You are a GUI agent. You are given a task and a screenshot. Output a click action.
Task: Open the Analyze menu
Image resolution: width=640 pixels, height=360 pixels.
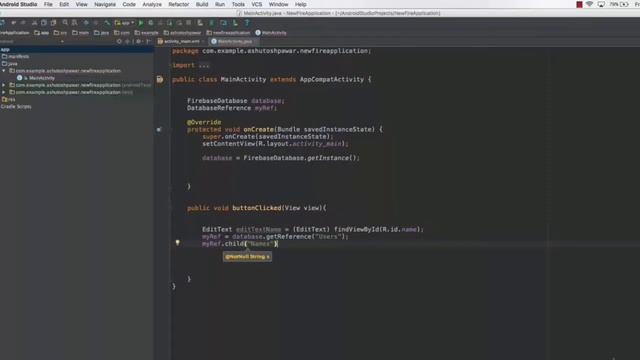152,4
